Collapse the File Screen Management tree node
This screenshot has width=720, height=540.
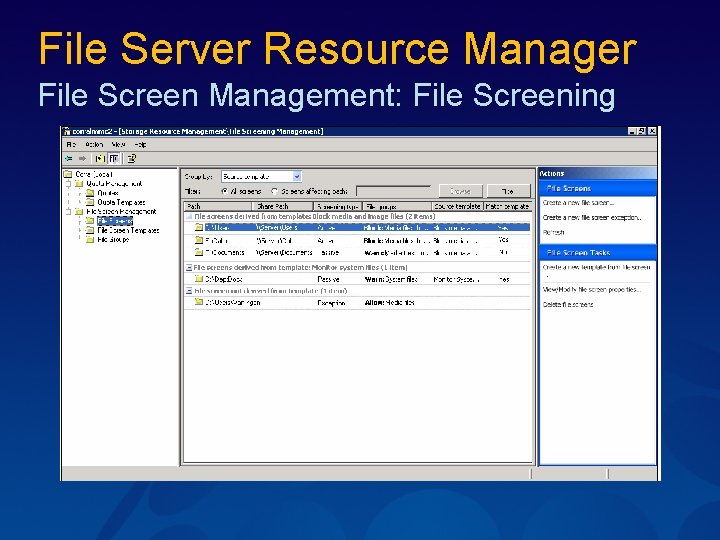[68, 212]
